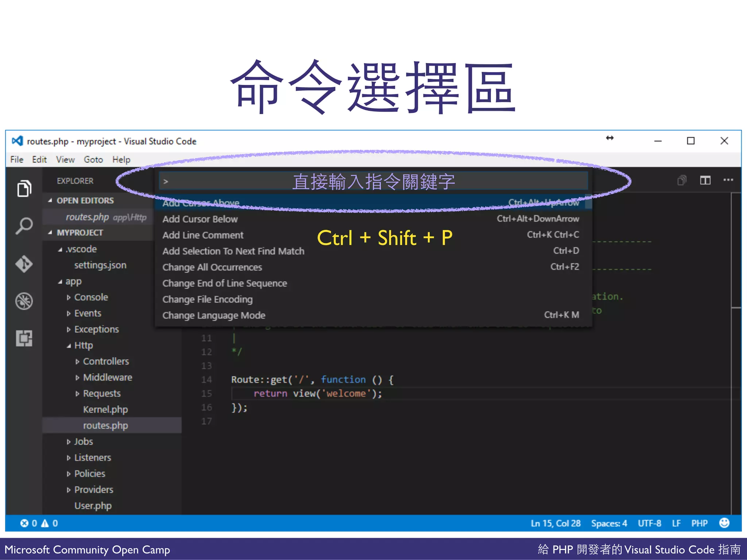Expand the Providers folder
Screen dimensions: 747x560
pos(69,490)
